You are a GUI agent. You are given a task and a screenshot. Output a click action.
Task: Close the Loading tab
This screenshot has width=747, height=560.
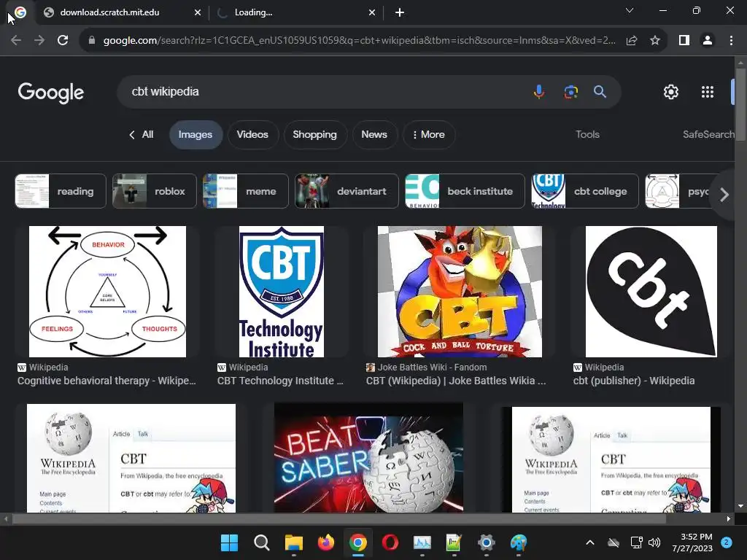(x=372, y=13)
